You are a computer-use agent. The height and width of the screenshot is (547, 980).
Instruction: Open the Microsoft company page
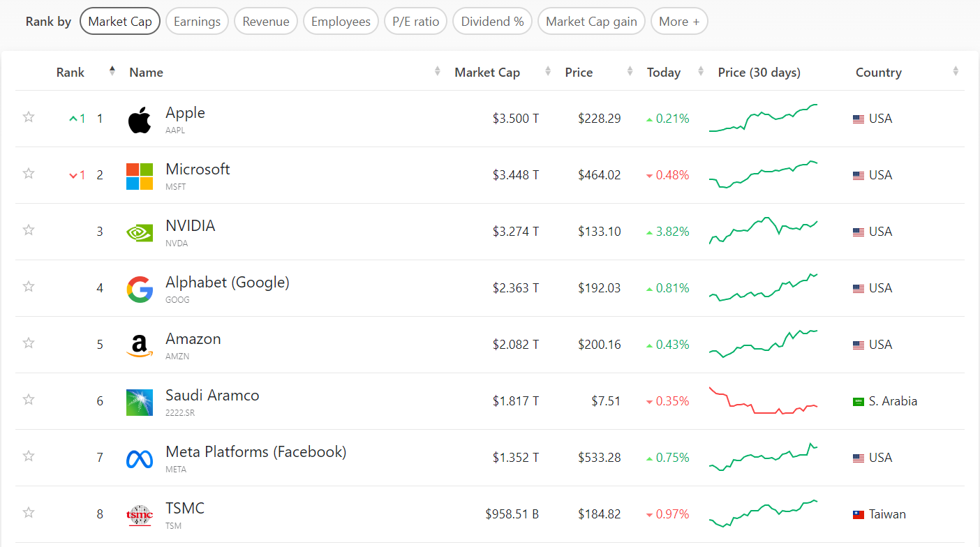[x=198, y=170]
